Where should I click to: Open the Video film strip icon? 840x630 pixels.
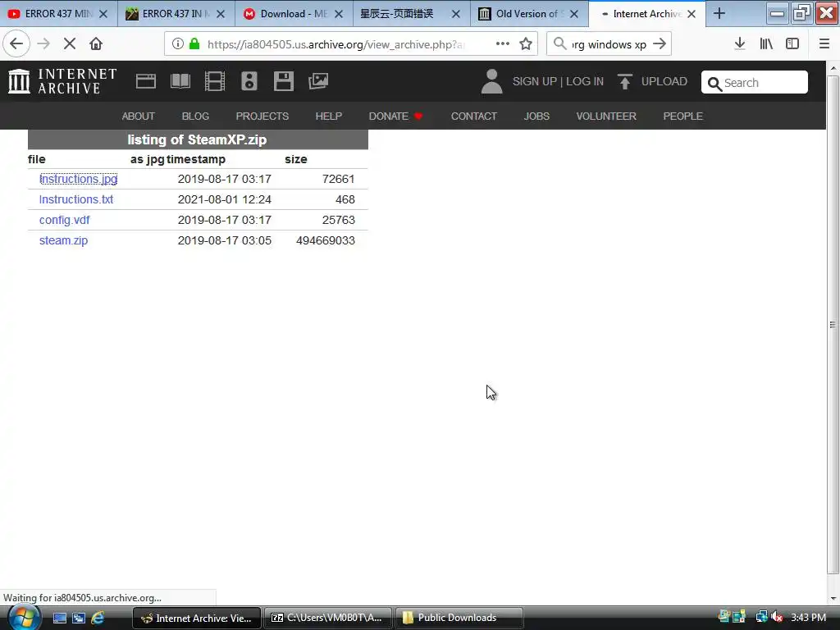click(x=215, y=81)
